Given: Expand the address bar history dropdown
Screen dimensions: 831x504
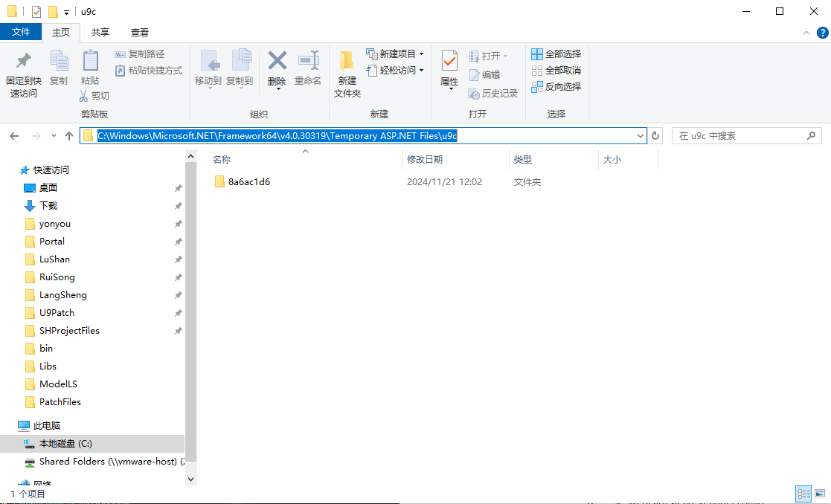Looking at the screenshot, I should [641, 136].
